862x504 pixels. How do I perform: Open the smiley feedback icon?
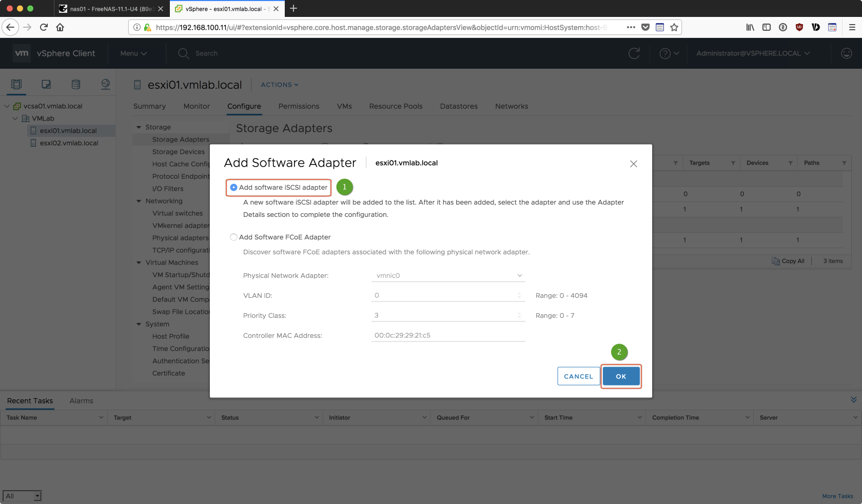(847, 53)
